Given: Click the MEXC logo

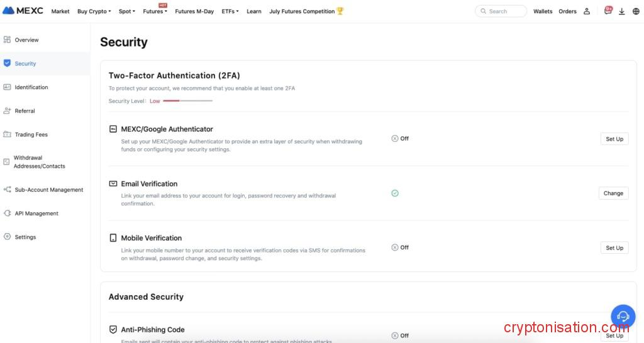Looking at the screenshot, I should [x=23, y=11].
